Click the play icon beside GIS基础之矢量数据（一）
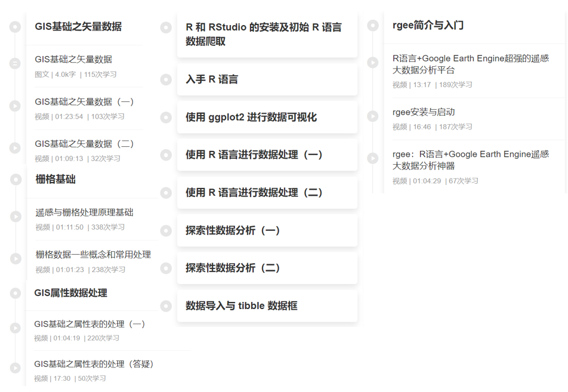Image resolution: width=568 pixels, height=392 pixels. tap(15, 106)
